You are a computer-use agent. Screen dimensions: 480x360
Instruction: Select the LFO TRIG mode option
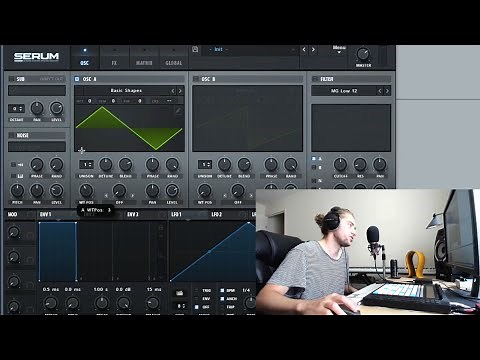196,290
